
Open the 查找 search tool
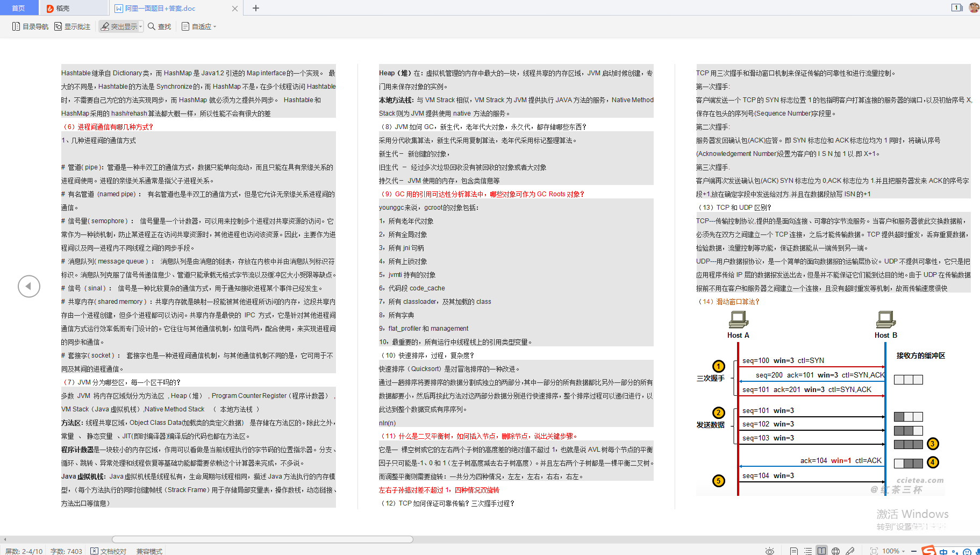pos(159,26)
